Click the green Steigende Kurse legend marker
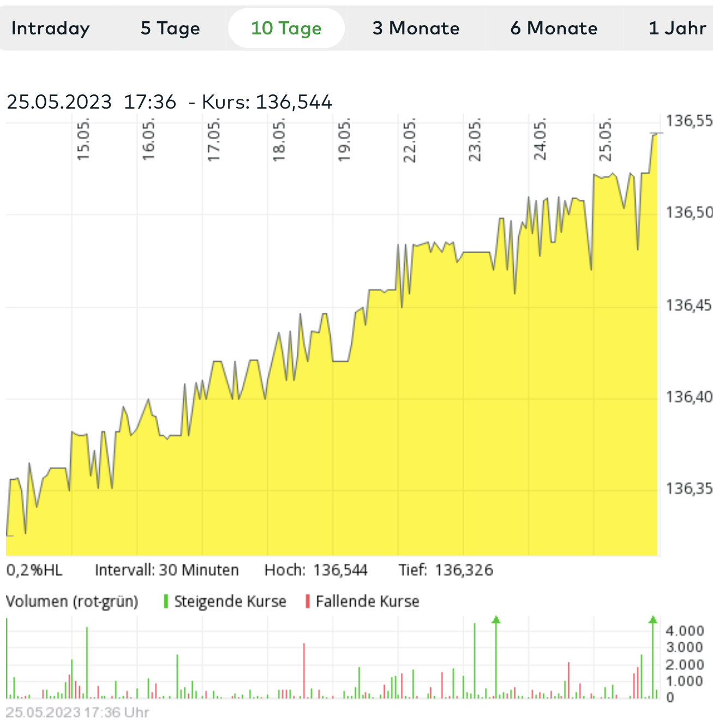Image resolution: width=713 pixels, height=728 pixels. tap(166, 601)
